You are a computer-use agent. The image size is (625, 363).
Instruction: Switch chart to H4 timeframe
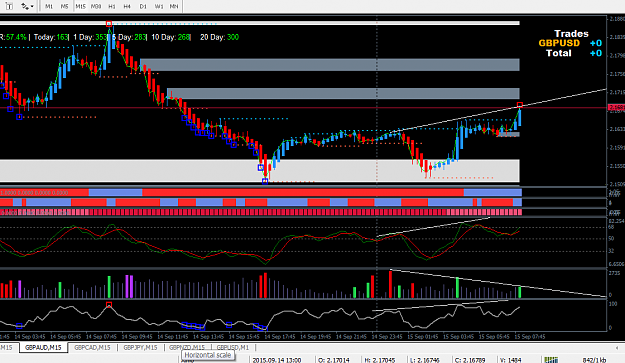pyautogui.click(x=127, y=6)
